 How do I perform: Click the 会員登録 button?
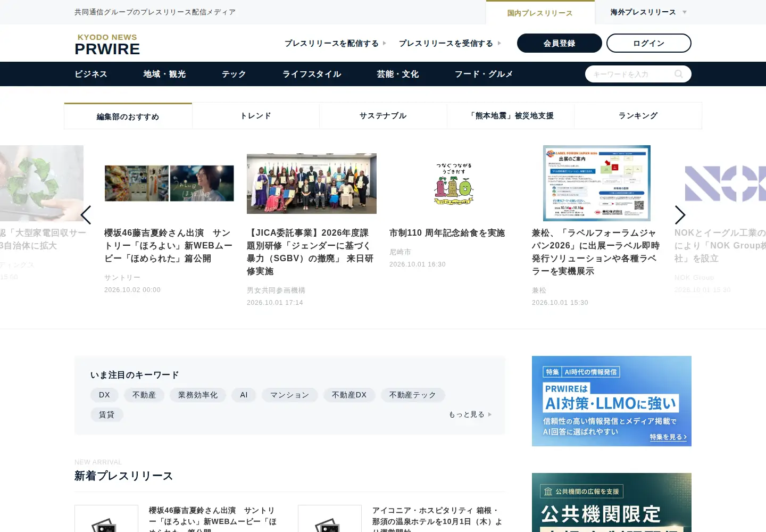(x=560, y=43)
